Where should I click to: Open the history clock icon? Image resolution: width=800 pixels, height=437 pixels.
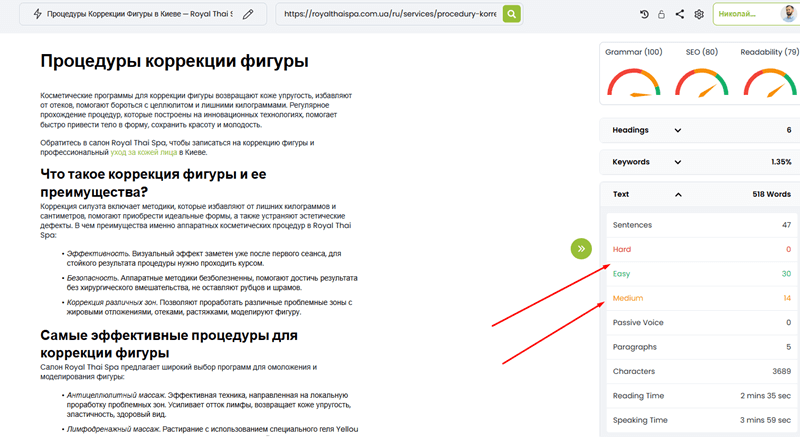[x=644, y=14]
